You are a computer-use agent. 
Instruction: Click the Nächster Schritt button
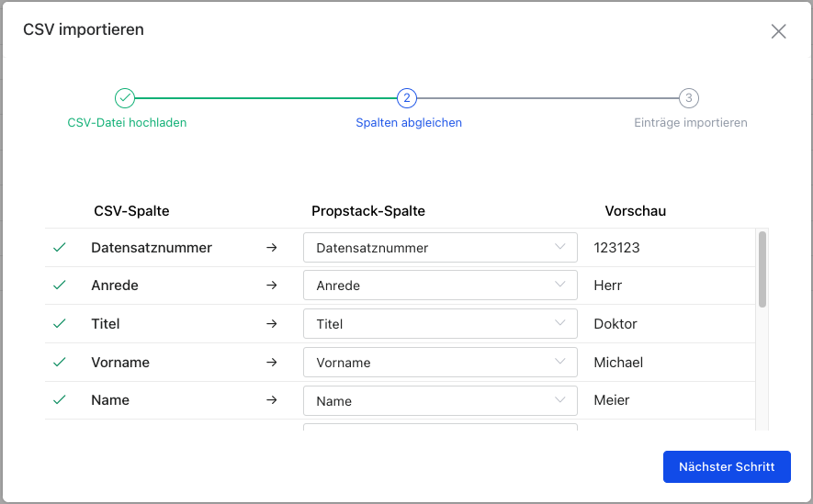click(727, 466)
